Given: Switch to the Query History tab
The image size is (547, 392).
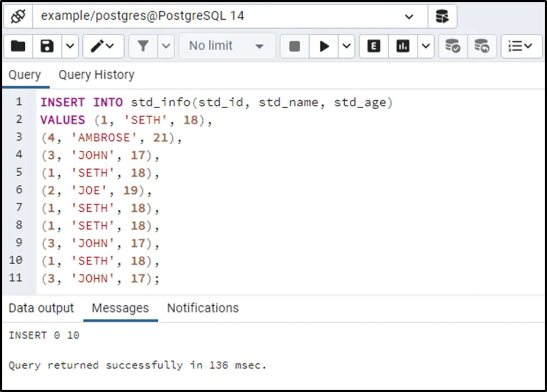Looking at the screenshot, I should (96, 75).
